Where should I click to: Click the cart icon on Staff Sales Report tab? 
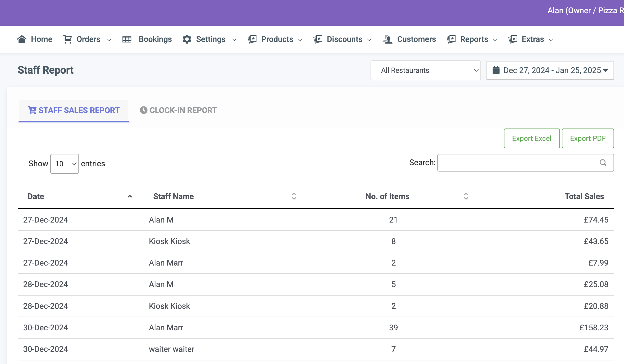(x=32, y=110)
